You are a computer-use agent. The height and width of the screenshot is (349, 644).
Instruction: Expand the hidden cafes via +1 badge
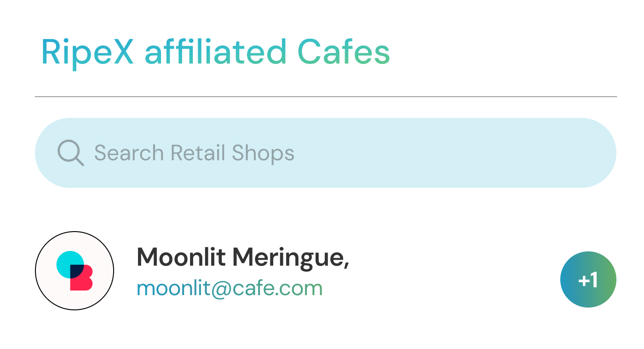click(588, 279)
